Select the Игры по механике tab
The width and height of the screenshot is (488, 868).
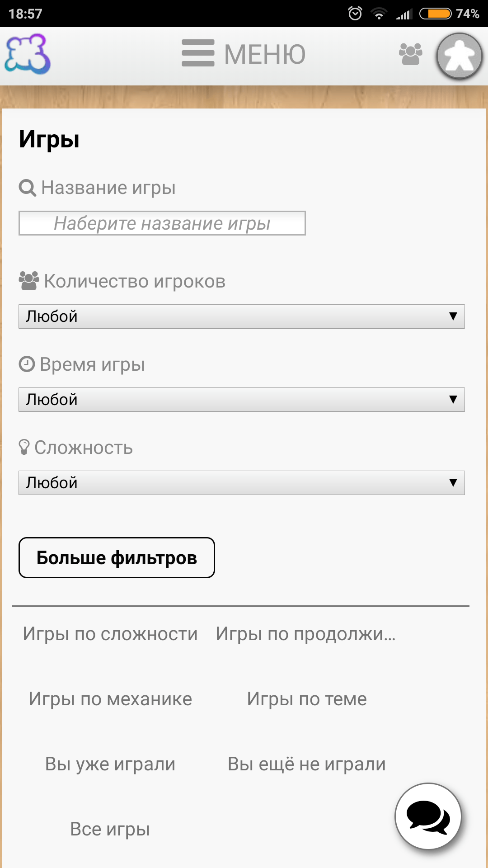click(x=110, y=699)
